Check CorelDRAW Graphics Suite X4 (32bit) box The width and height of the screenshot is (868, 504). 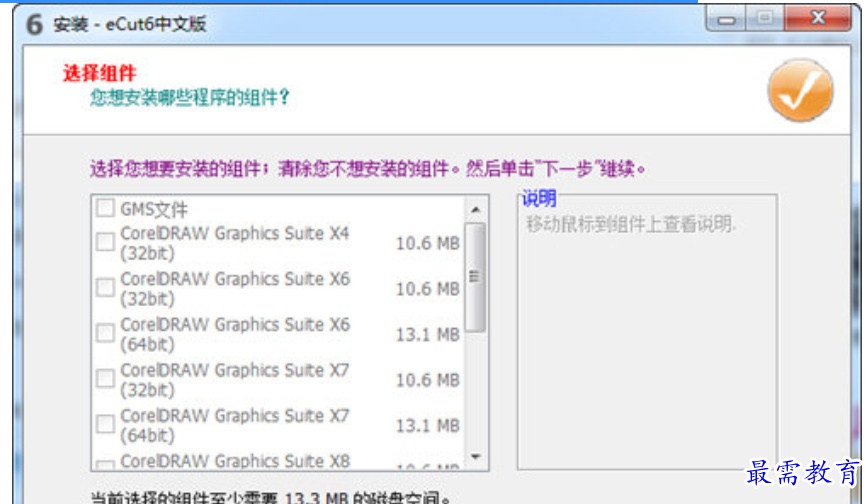pos(105,242)
